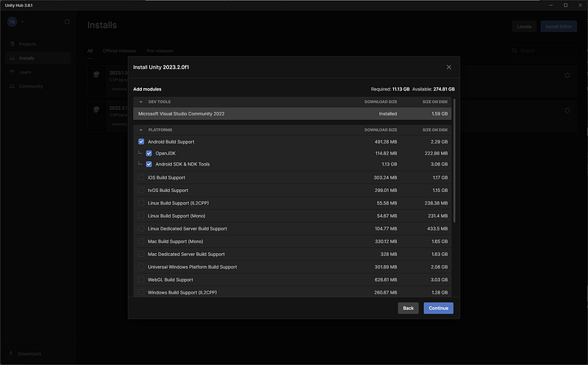Open settings gear for 2022.3 install
This screenshot has height=365, width=588.
point(567,111)
